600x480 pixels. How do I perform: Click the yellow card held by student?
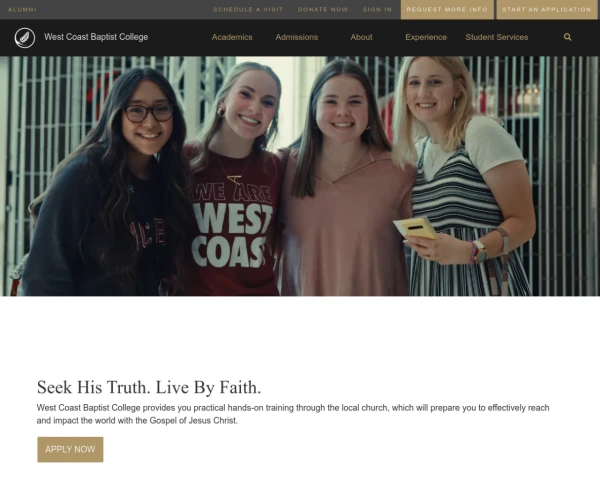pos(415,229)
